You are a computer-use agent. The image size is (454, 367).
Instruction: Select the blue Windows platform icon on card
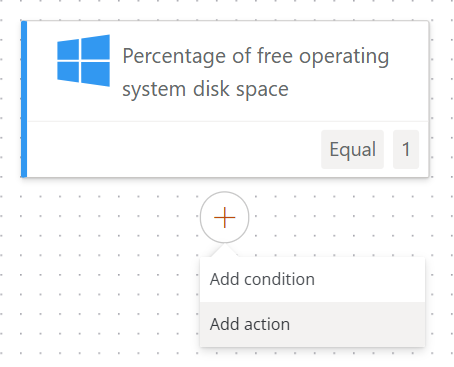pos(83,61)
